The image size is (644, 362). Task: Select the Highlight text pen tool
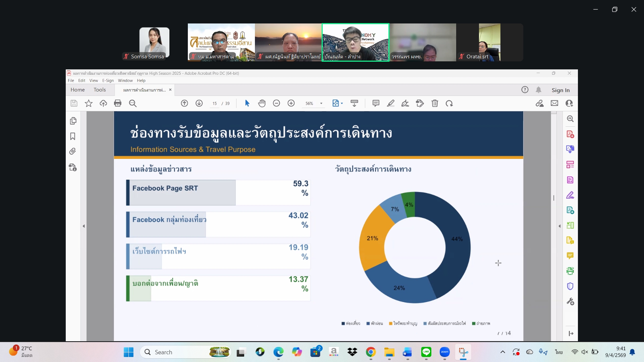tap(390, 103)
